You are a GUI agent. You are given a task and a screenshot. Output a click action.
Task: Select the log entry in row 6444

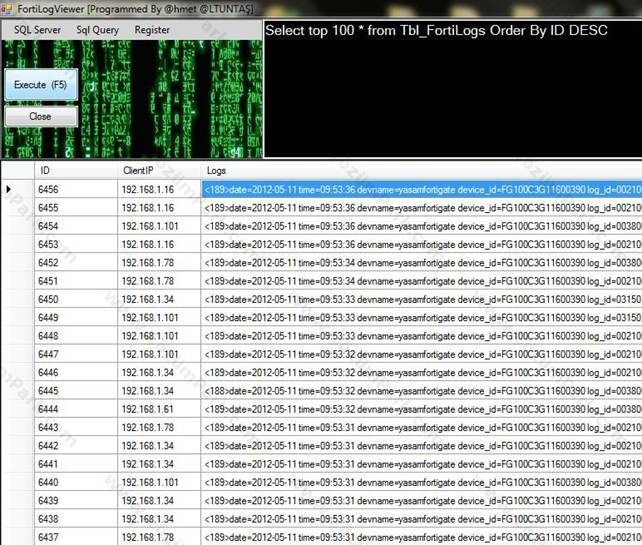(x=421, y=409)
